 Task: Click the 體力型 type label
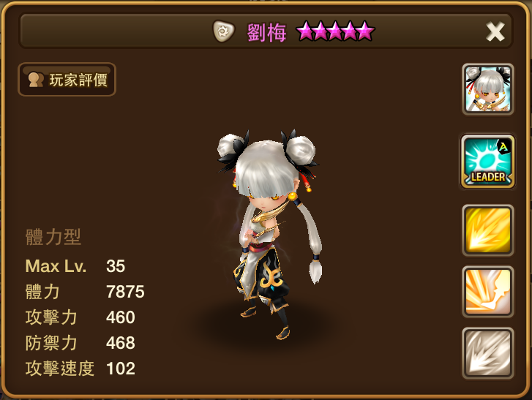53,237
